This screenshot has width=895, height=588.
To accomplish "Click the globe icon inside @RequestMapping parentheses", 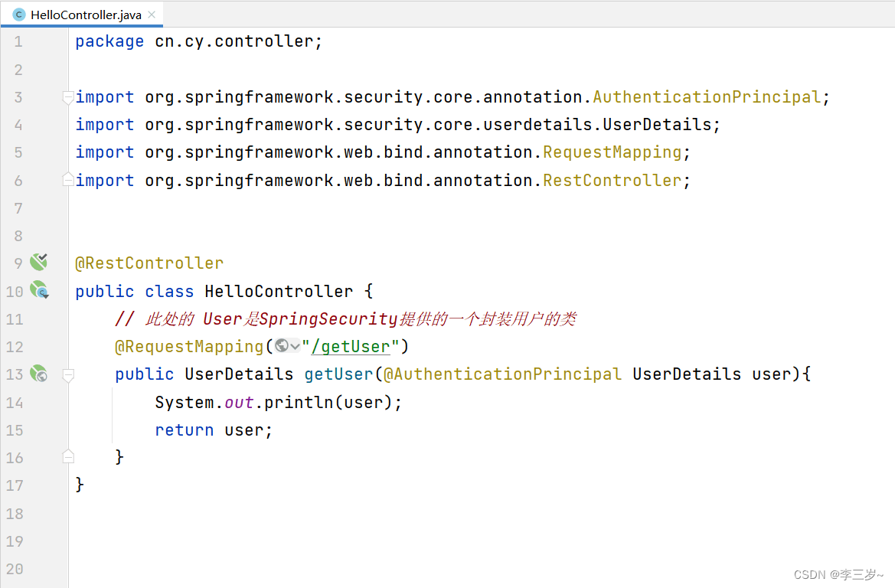I will 282,346.
